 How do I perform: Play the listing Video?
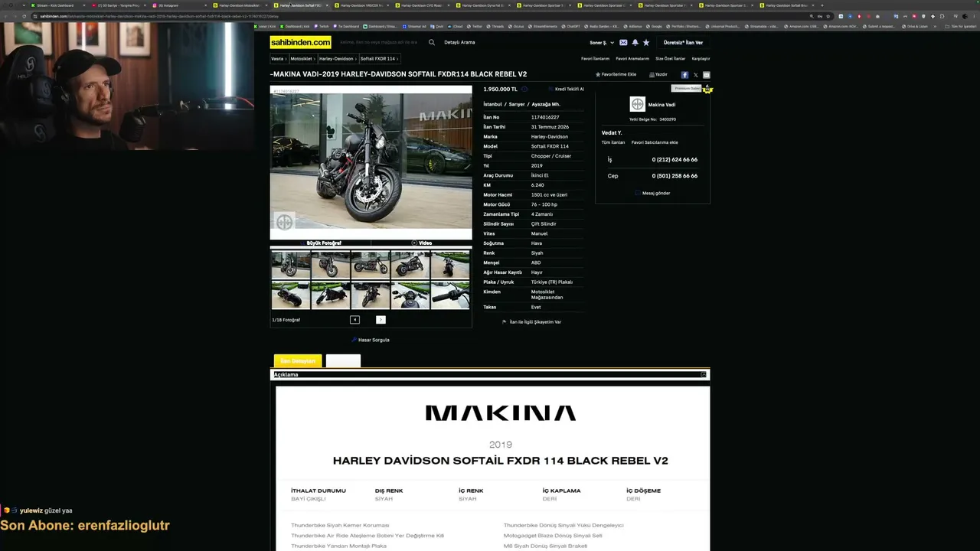coord(422,243)
